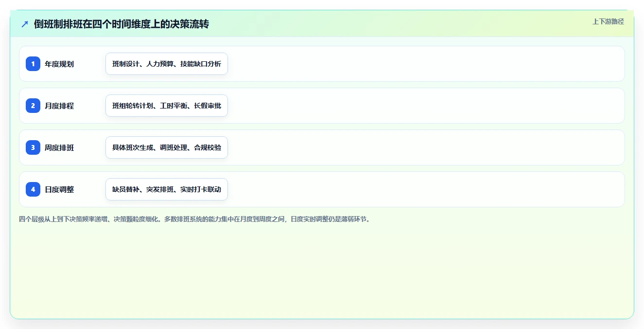Click the footnote text starting 四个层级从上到下
This screenshot has height=329, width=644.
(x=195, y=219)
